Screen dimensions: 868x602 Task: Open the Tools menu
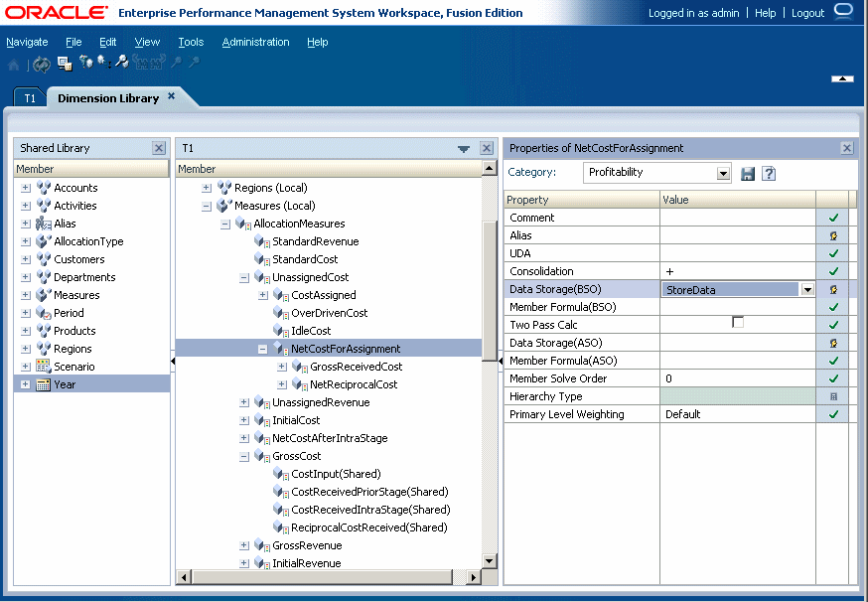(x=191, y=42)
